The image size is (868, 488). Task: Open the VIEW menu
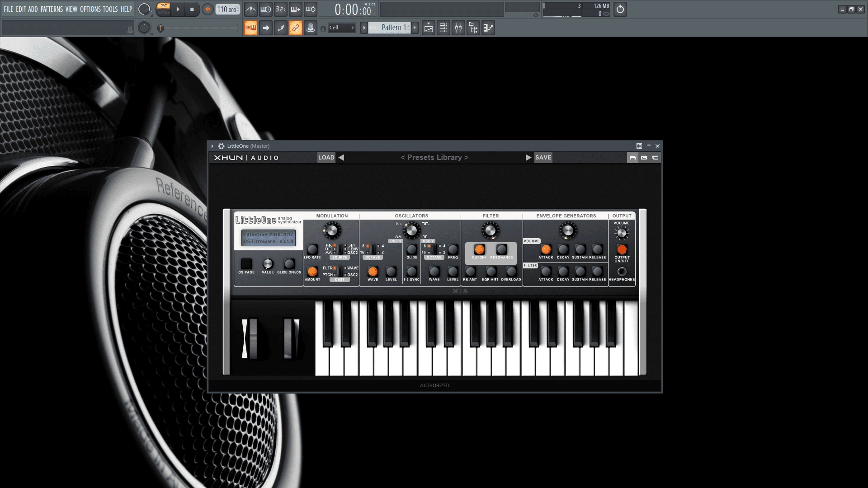71,9
